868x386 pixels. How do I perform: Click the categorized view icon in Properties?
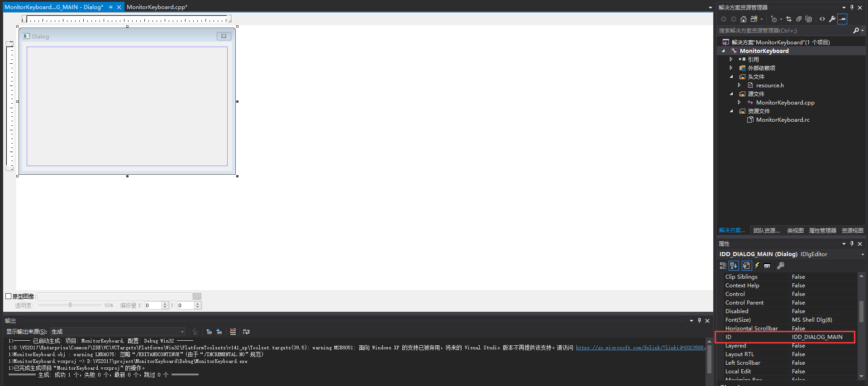click(723, 266)
